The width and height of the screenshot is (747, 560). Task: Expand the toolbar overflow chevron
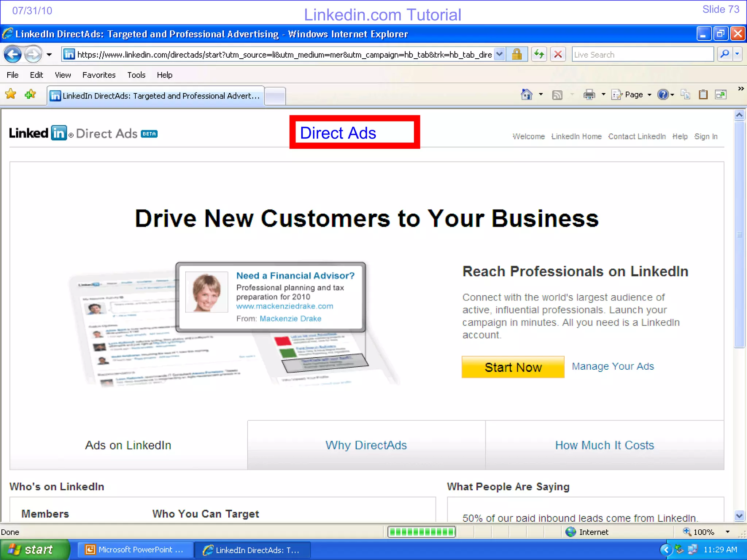(x=741, y=89)
